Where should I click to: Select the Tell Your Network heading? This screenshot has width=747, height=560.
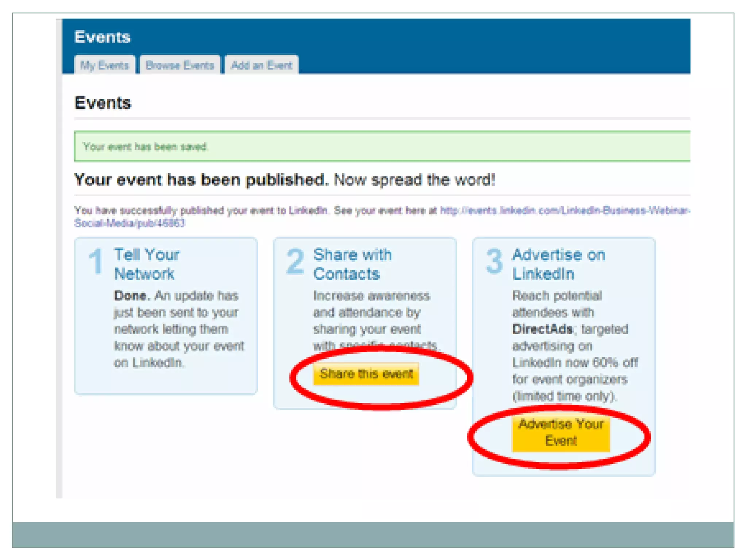147,264
